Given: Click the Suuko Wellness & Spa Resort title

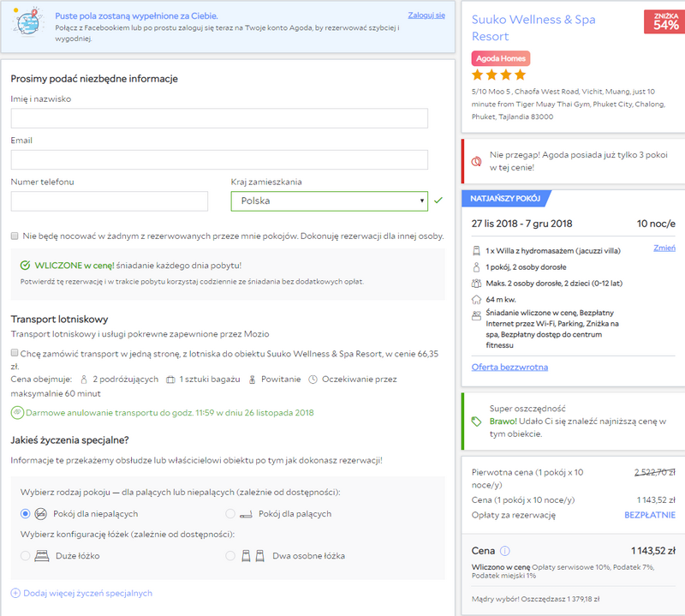Looking at the screenshot, I should point(533,27).
